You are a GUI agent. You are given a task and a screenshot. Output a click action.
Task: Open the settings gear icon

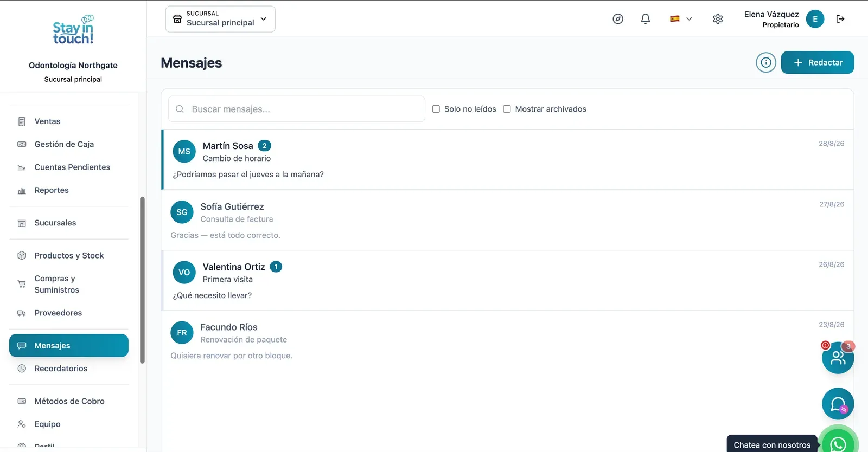(x=718, y=19)
